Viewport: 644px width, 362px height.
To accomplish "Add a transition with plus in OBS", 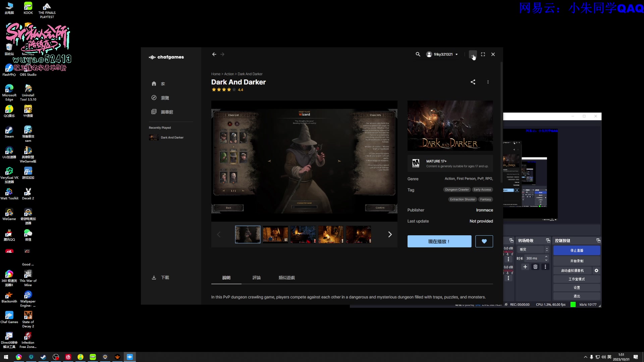I will tap(525, 267).
